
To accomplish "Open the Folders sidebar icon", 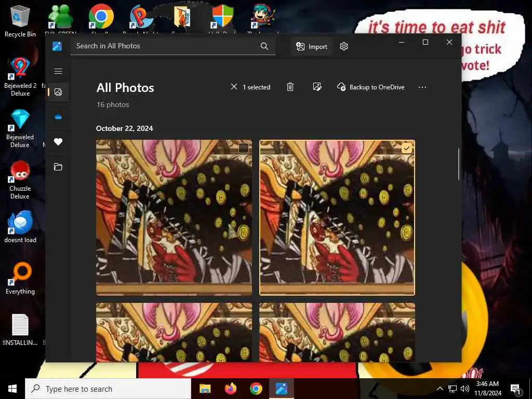I will click(58, 167).
